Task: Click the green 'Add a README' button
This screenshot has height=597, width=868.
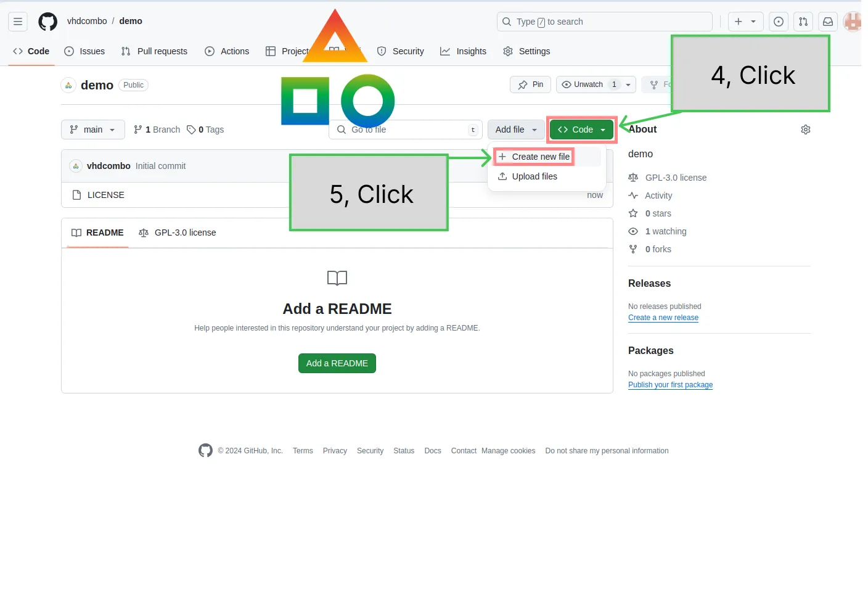Action: pos(337,363)
